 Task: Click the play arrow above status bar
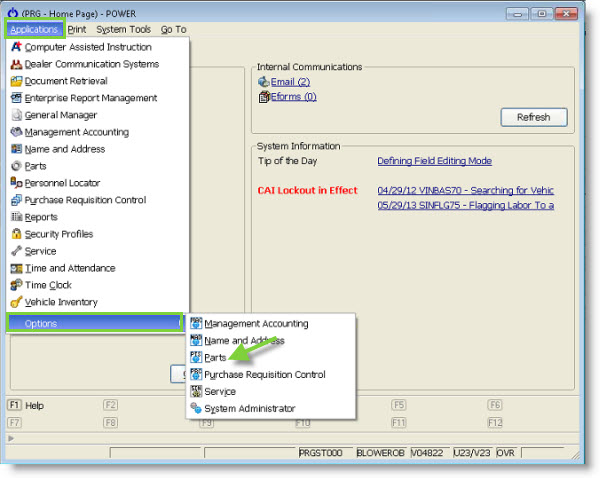[11, 438]
